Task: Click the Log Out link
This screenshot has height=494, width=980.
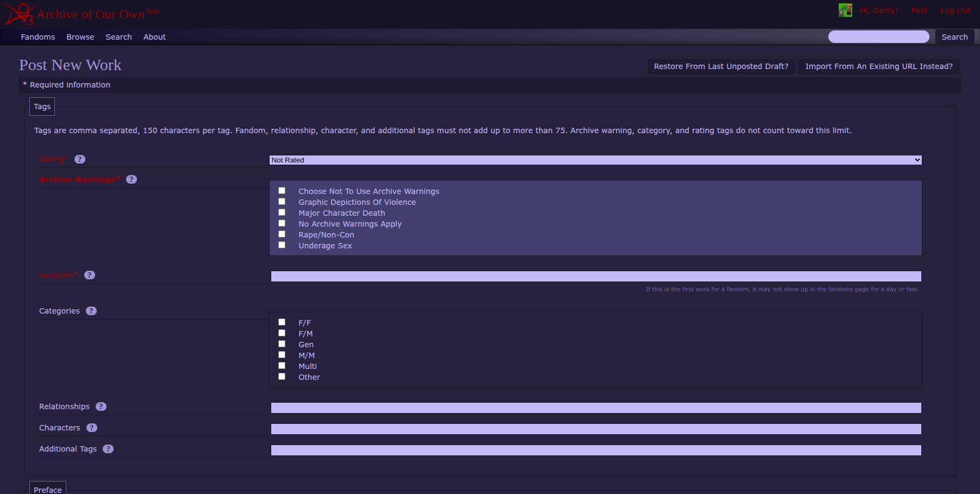Action: pyautogui.click(x=955, y=10)
